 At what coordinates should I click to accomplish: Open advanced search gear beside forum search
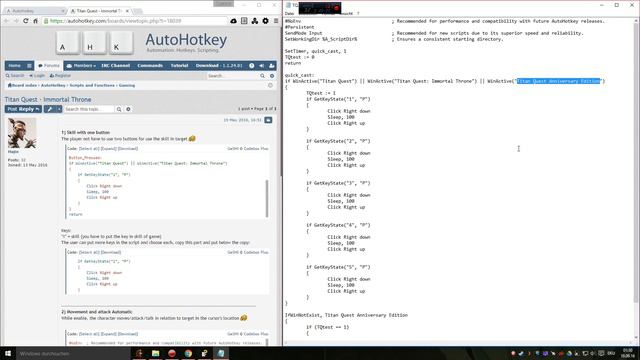(x=272, y=76)
